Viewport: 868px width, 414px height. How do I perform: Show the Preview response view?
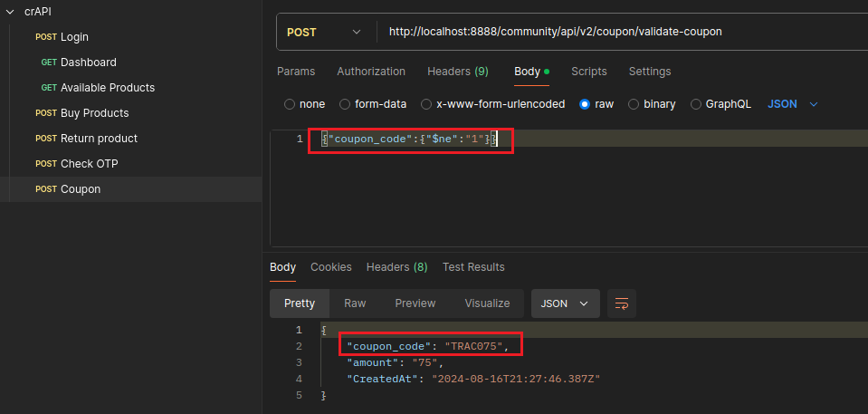[415, 303]
